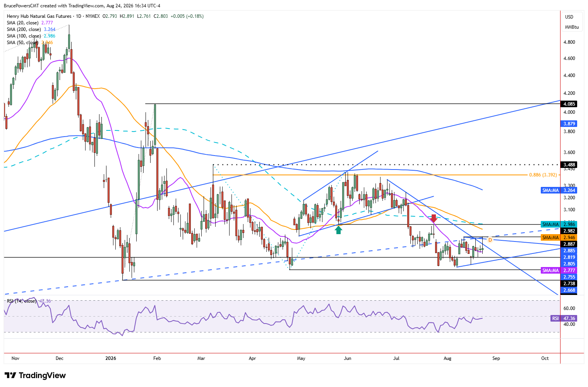Click the black 2.738 price label
Image resolution: width=588 pixels, height=387 pixels.
pos(569,284)
